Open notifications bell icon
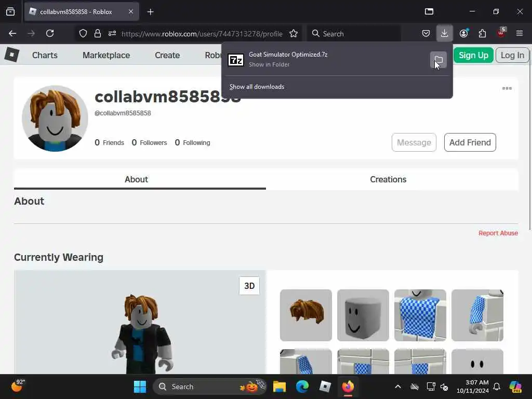Viewport: 532px width, 399px height. coord(497,387)
